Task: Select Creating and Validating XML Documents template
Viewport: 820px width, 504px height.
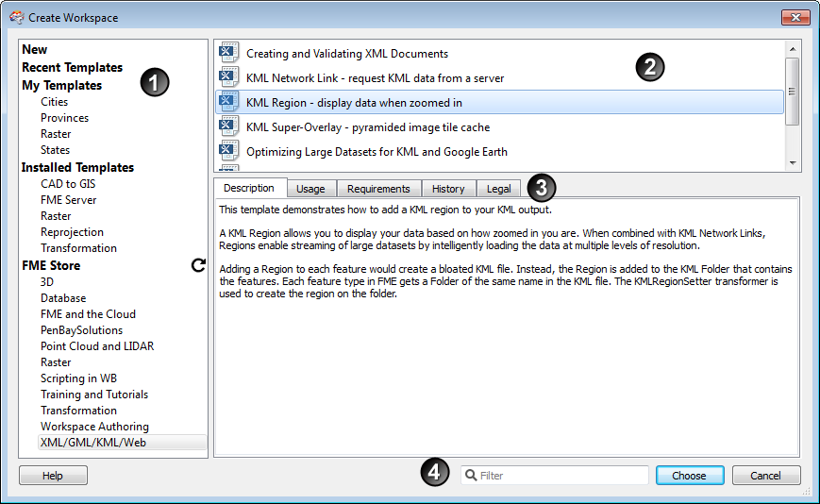Action: [347, 54]
